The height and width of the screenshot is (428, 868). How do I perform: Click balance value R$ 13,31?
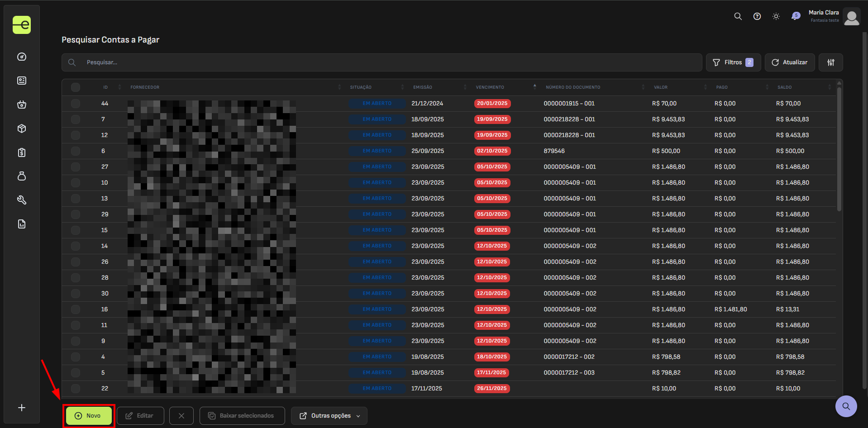click(787, 309)
